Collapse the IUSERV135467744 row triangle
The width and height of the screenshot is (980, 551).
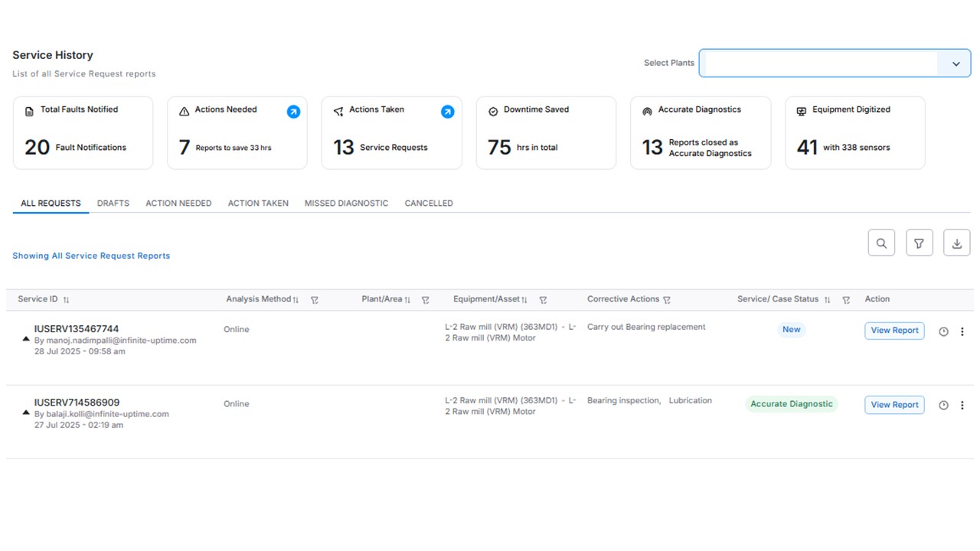26,338
